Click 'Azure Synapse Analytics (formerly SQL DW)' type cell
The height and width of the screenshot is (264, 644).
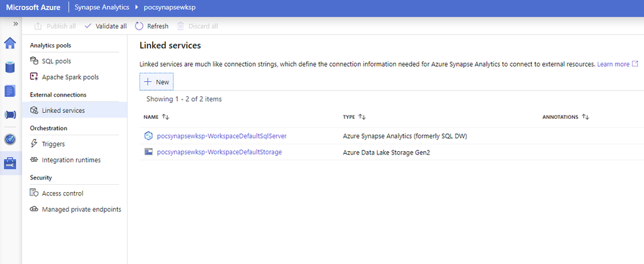(405, 136)
